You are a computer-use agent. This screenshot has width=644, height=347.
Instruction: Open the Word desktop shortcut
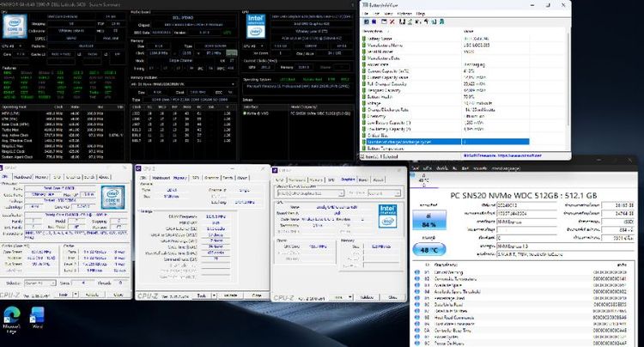pos(38,317)
